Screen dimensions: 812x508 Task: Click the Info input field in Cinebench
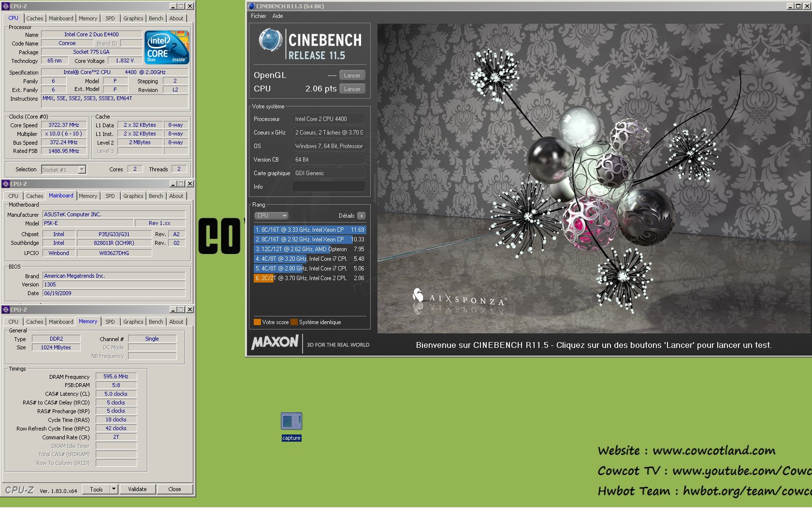(x=329, y=187)
